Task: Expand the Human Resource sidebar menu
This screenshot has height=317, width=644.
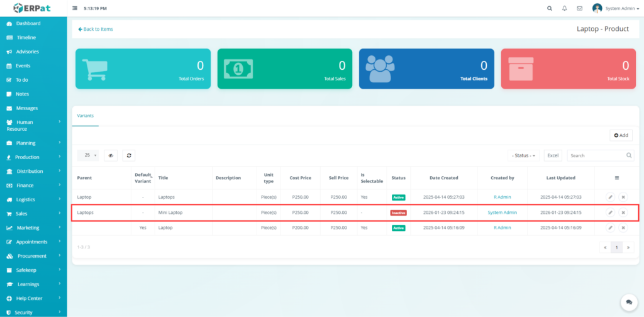Action: pos(33,125)
